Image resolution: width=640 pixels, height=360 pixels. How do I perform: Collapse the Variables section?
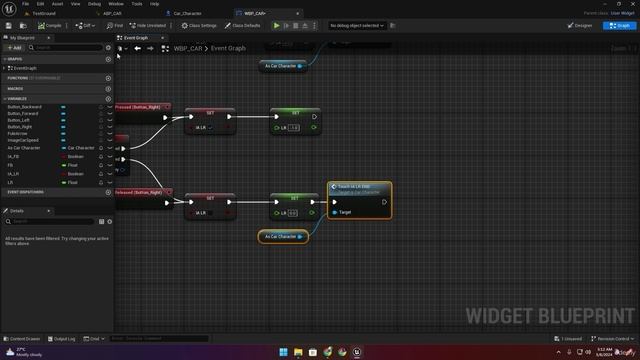[5, 99]
